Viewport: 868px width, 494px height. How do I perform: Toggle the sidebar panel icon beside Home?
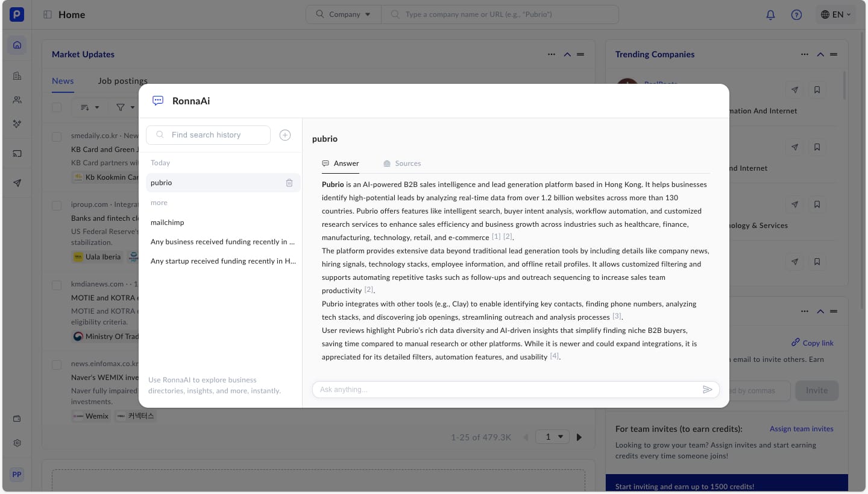tap(48, 14)
